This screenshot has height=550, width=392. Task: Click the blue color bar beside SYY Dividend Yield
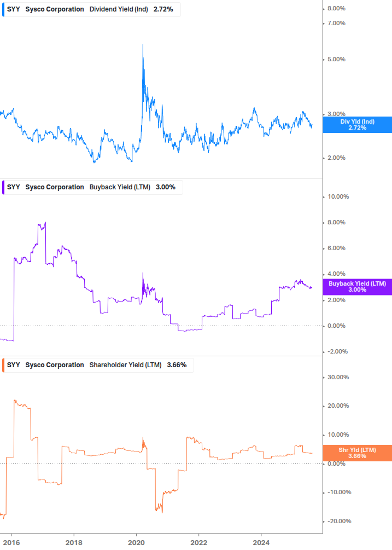tap(3, 9)
